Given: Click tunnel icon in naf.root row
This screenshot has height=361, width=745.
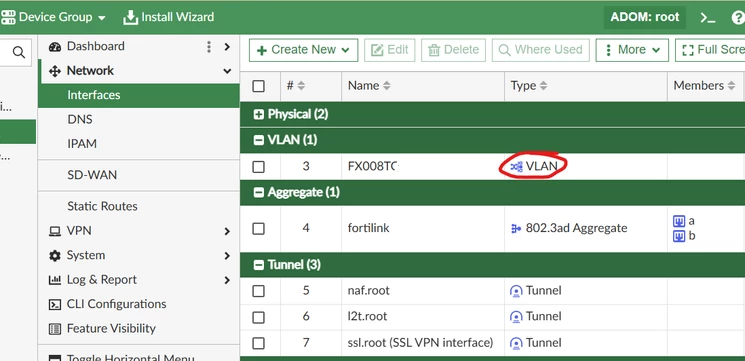Looking at the screenshot, I should tap(516, 291).
